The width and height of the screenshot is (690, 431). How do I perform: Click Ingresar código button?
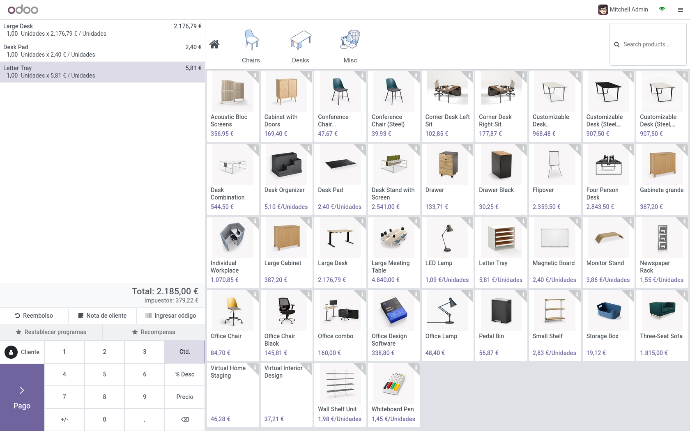(171, 316)
